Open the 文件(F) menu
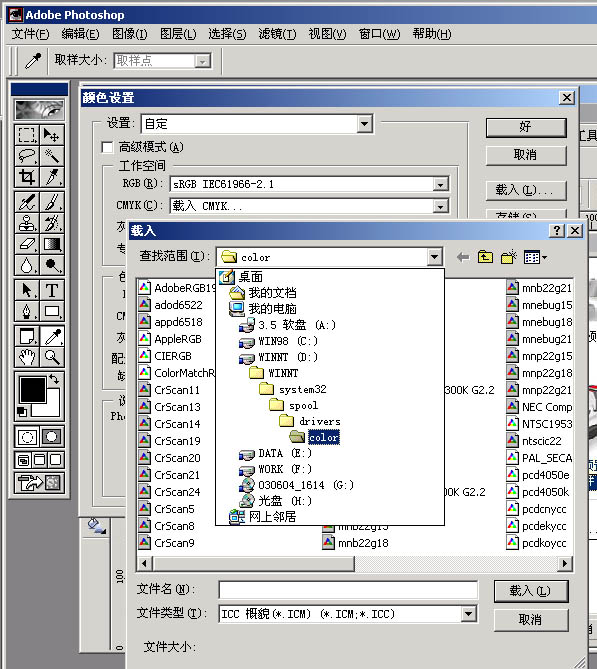This screenshot has height=669, width=597. 30,34
